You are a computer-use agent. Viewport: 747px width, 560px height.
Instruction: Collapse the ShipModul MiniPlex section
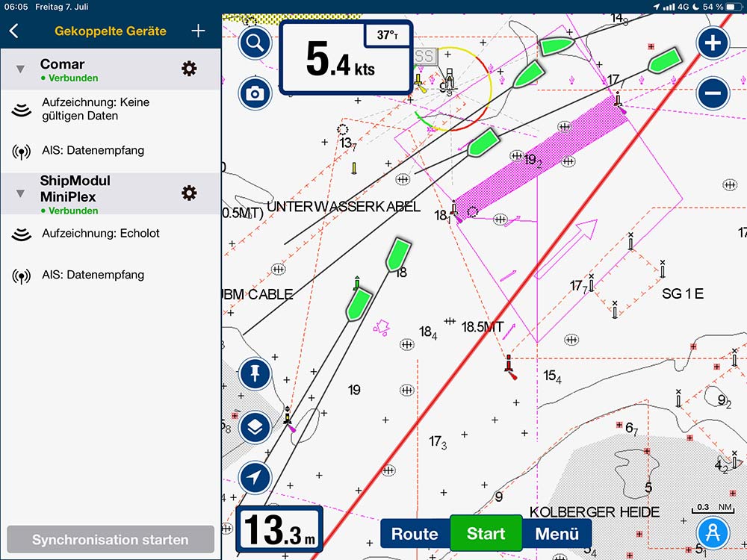21,193
